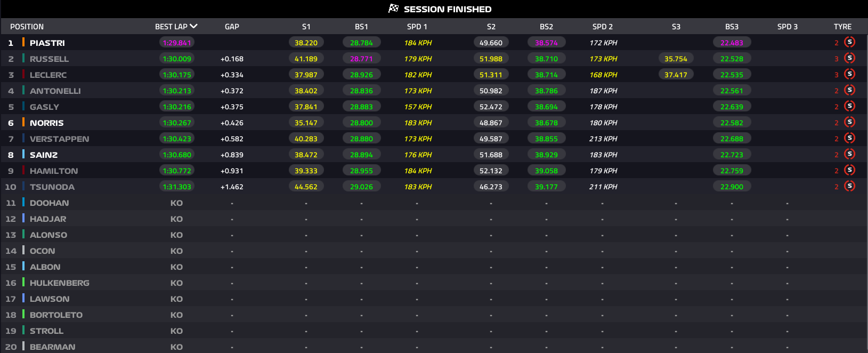Select driver SAINZ row name
868x353 pixels.
(x=44, y=155)
